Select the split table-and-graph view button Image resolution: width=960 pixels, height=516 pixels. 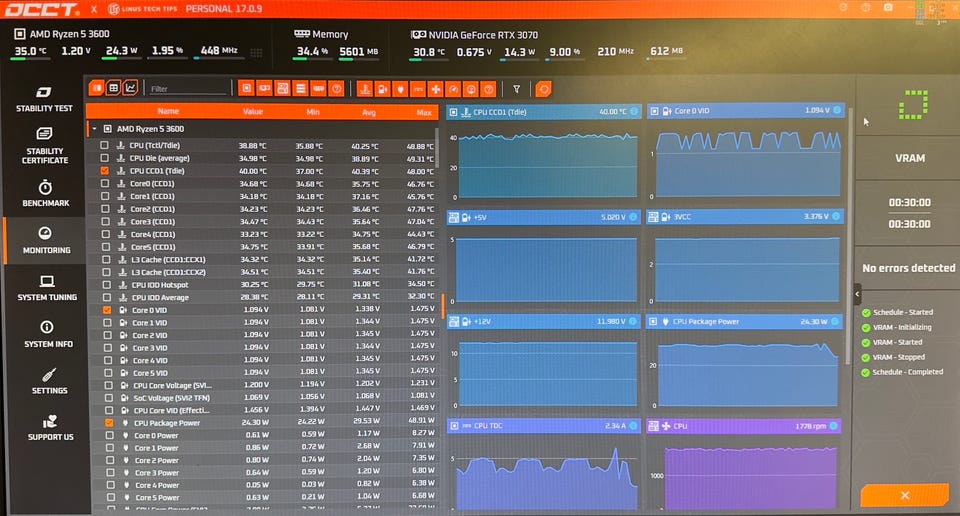pyautogui.click(x=97, y=88)
